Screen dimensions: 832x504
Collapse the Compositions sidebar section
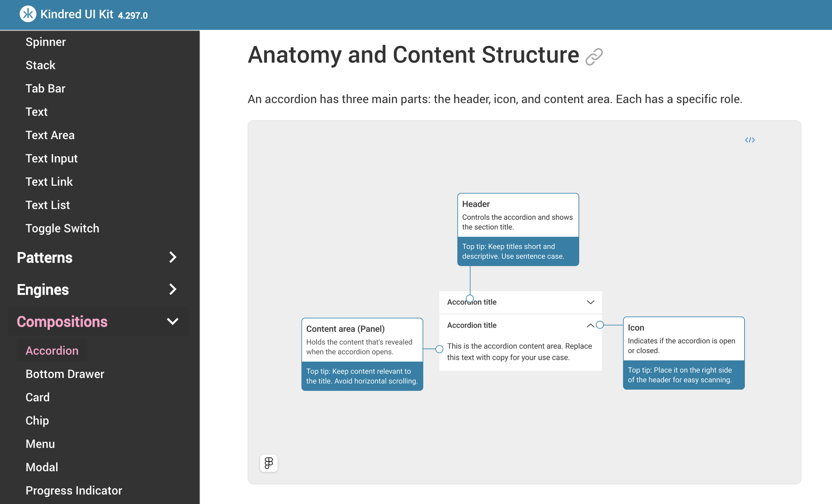click(x=173, y=322)
